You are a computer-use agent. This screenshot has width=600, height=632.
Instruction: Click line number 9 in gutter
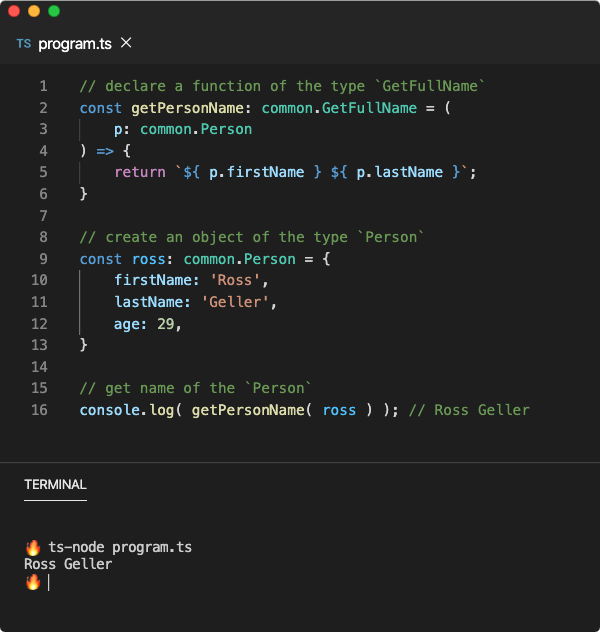(x=44, y=259)
